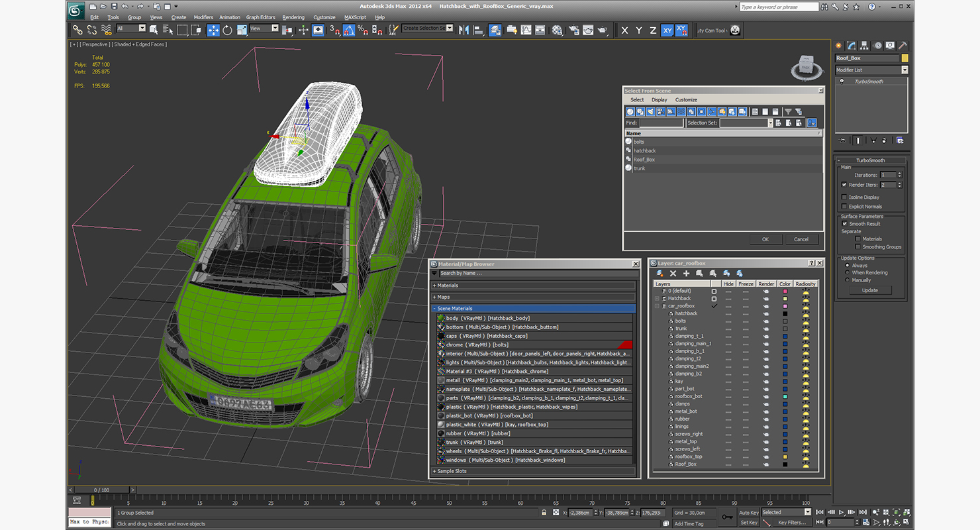The image size is (980, 530).
Task: Open the Modifiers menu
Action: 203,17
